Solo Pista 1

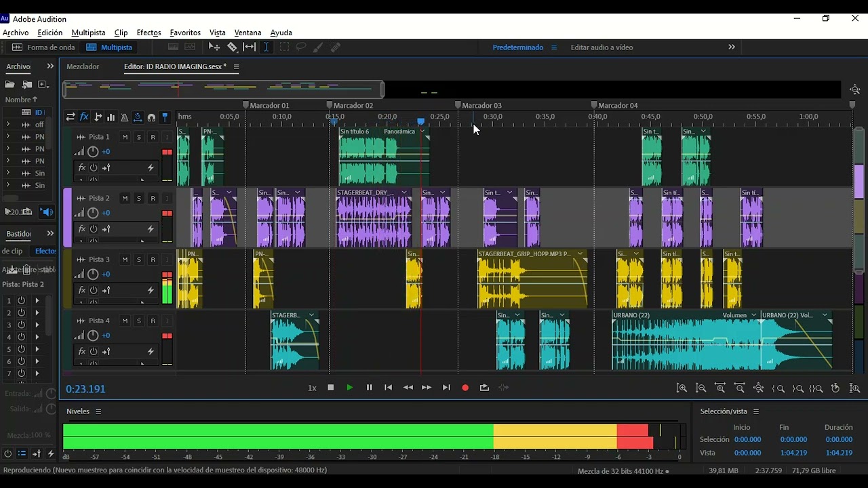pyautogui.click(x=139, y=137)
